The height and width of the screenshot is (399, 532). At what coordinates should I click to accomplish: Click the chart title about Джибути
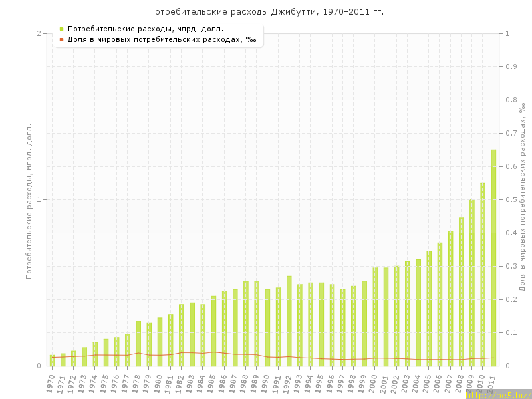(x=266, y=12)
